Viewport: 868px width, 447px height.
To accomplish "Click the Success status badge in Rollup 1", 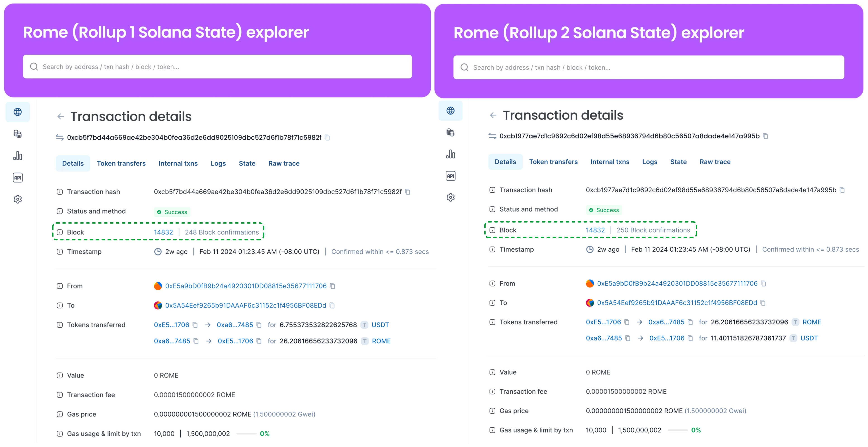I will point(172,212).
